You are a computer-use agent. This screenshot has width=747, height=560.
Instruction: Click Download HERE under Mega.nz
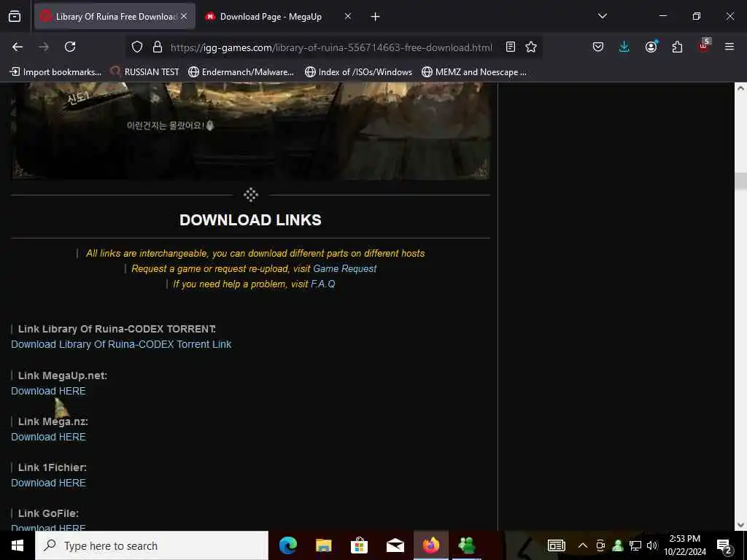[48, 437]
